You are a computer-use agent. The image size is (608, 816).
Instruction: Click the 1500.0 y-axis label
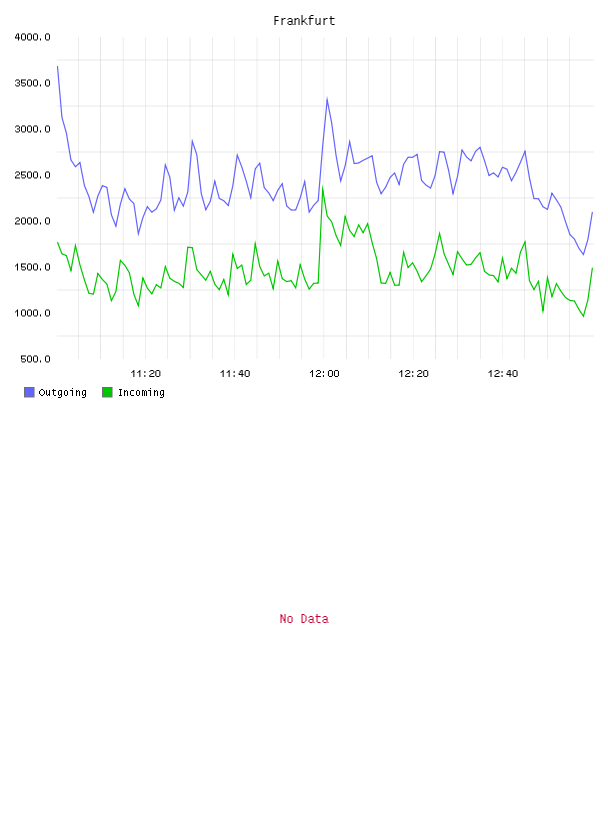pyautogui.click(x=32, y=267)
